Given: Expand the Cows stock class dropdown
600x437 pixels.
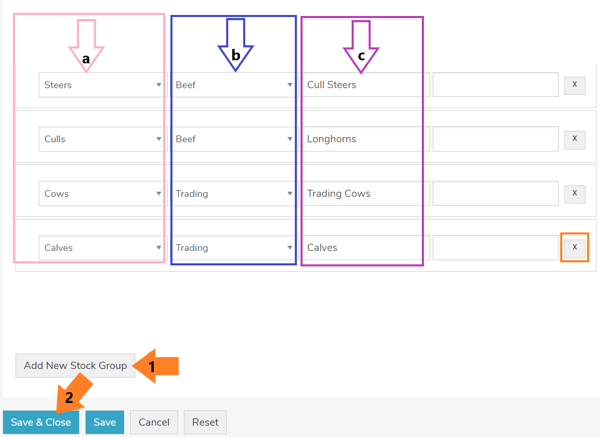Looking at the screenshot, I should (x=101, y=193).
